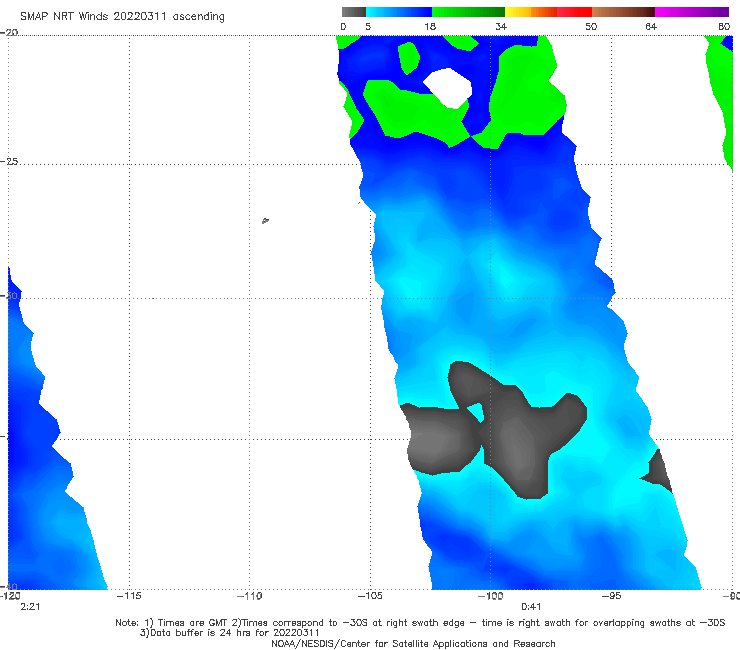
Task: Click the '-100' longitude axis label
Action: pyautogui.click(x=490, y=596)
